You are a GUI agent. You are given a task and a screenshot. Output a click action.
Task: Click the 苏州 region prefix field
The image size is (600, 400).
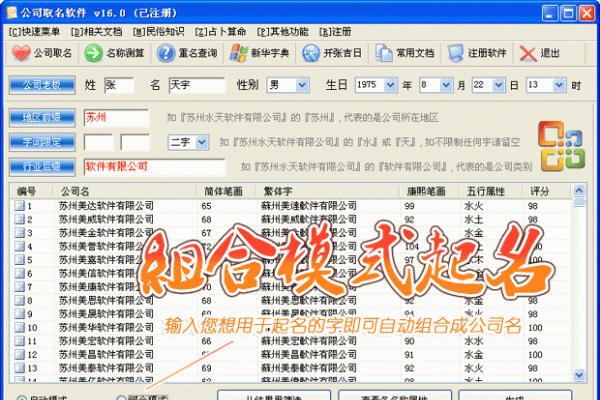[x=117, y=118]
